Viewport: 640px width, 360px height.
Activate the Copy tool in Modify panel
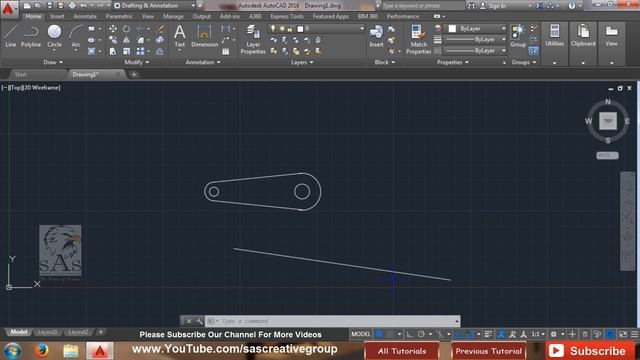113,40
